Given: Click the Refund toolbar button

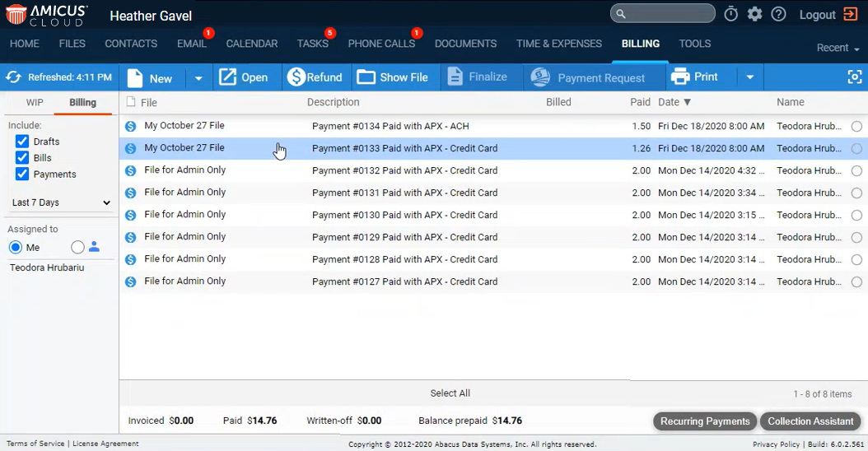Looking at the screenshot, I should pos(315,77).
